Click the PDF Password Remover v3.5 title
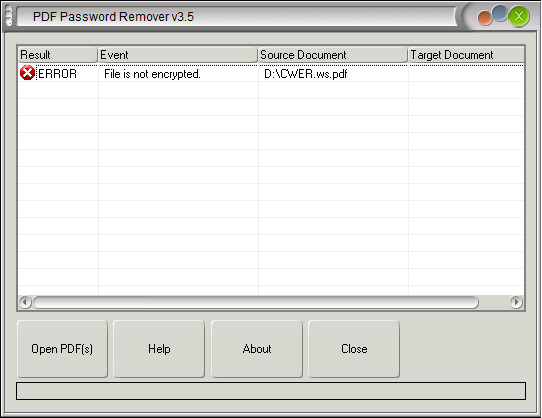Image resolution: width=542 pixels, height=418 pixels. [113, 17]
